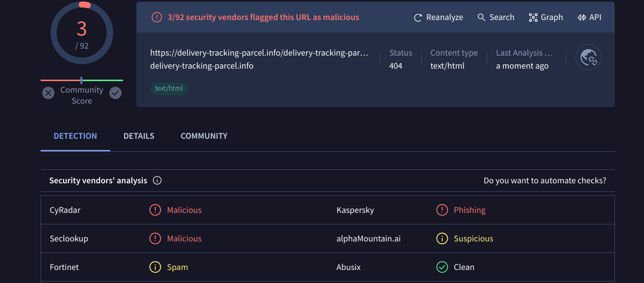Vote harmless with the community check button
The width and height of the screenshot is (644, 283).
pyautogui.click(x=116, y=93)
